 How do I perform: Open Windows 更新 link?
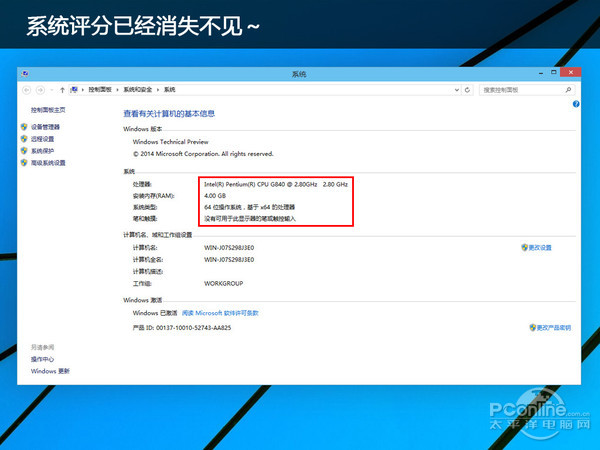pos(50,371)
